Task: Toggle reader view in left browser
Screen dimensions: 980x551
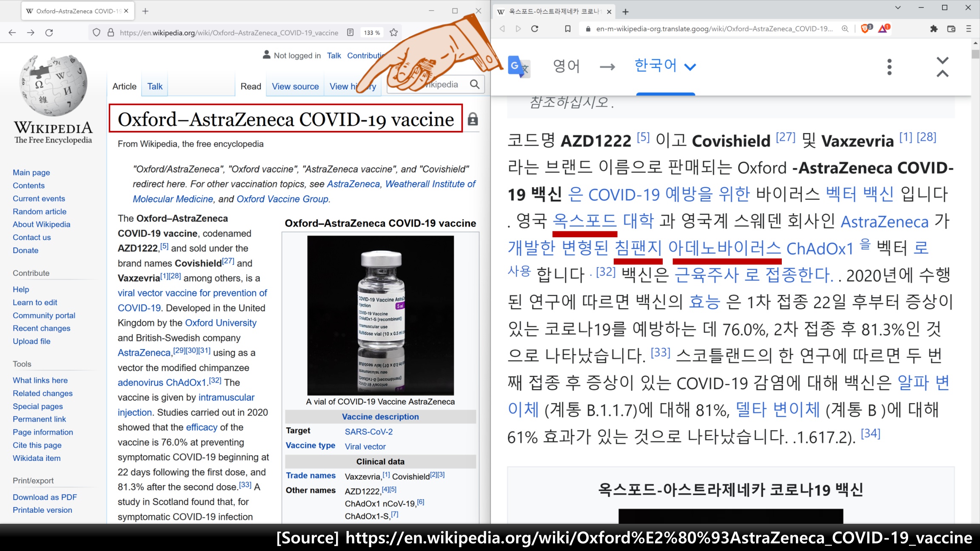Action: [x=350, y=32]
